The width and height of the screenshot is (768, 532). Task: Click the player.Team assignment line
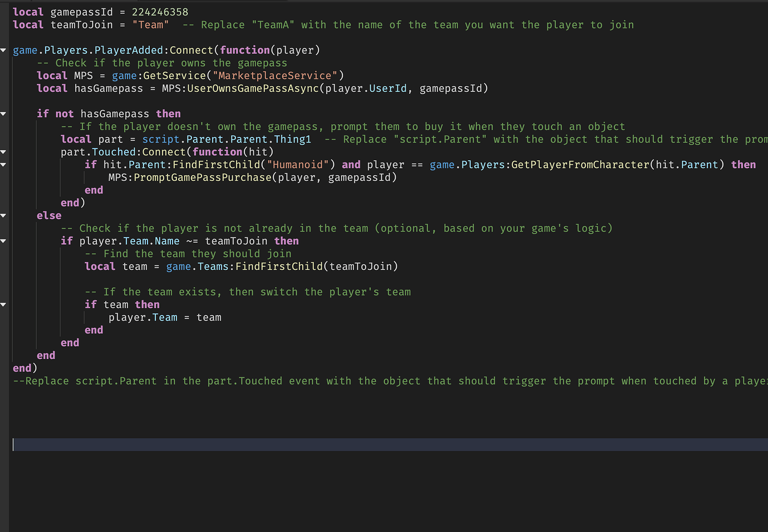coord(165,317)
